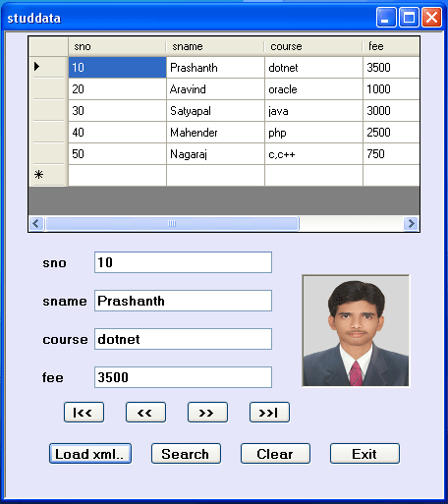Select the cell with sno 30

click(x=117, y=110)
